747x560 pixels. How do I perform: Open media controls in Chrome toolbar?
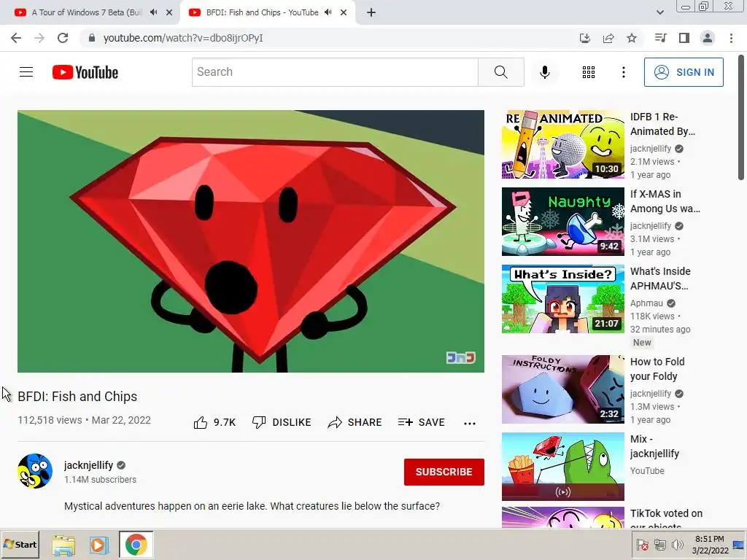(x=660, y=38)
